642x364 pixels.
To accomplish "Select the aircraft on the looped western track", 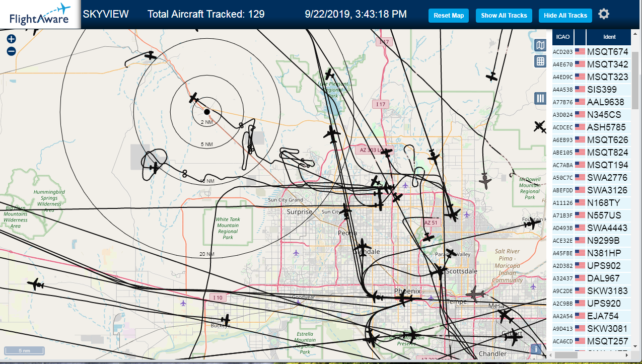I will [x=155, y=168].
